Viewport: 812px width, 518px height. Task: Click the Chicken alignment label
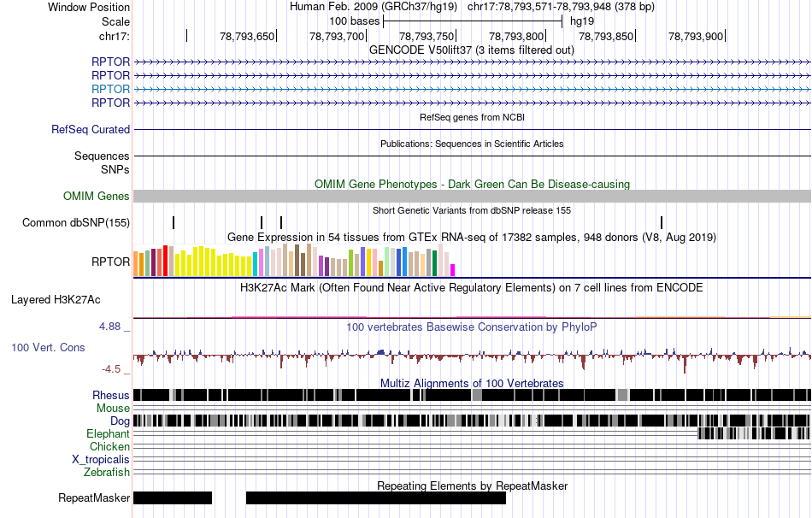(x=109, y=446)
